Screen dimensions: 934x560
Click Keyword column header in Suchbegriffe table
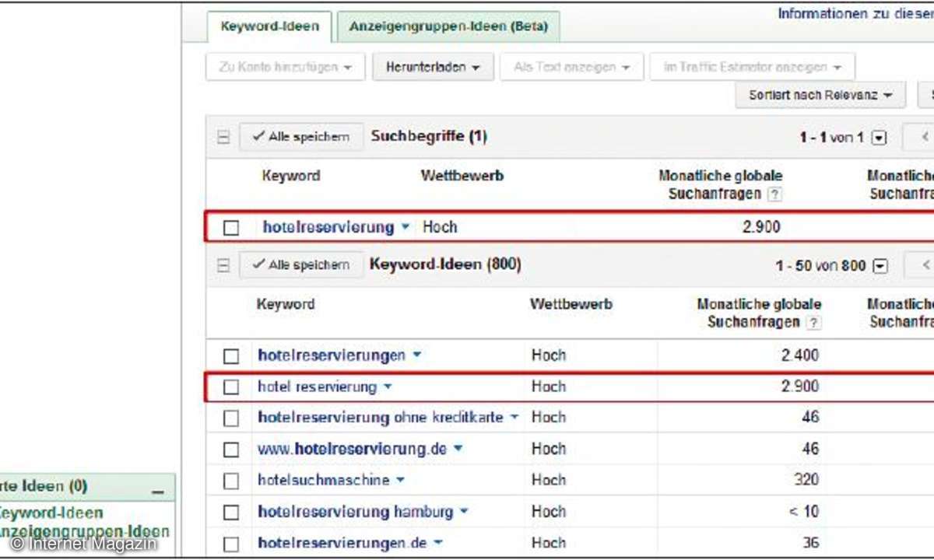tap(291, 176)
